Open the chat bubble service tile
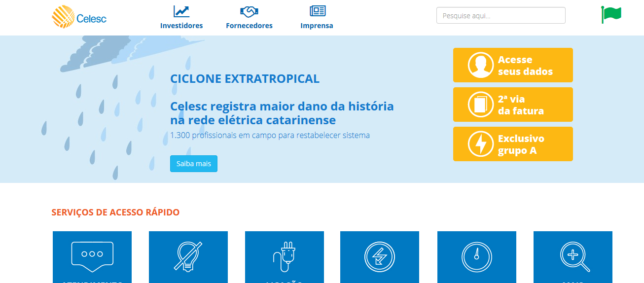This screenshot has height=283, width=644. [x=92, y=257]
